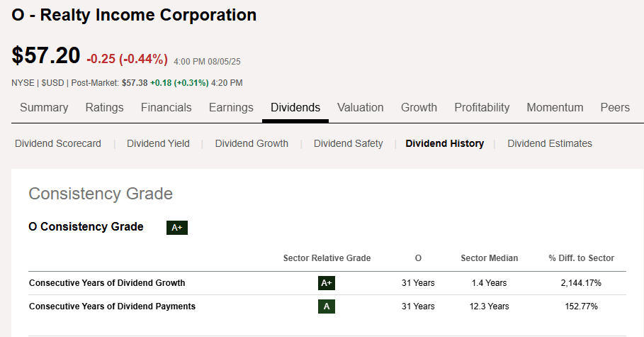Open the Dividend Scorecard sub-tab
The image size is (644, 337).
click(x=58, y=143)
